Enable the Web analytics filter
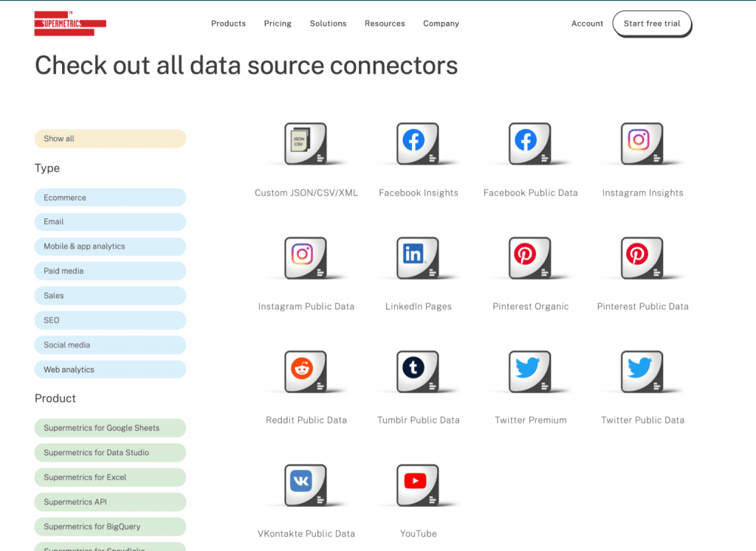 tap(111, 370)
